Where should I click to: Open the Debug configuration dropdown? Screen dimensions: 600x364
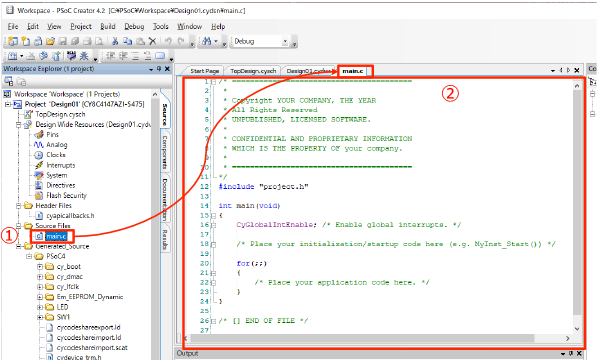285,41
